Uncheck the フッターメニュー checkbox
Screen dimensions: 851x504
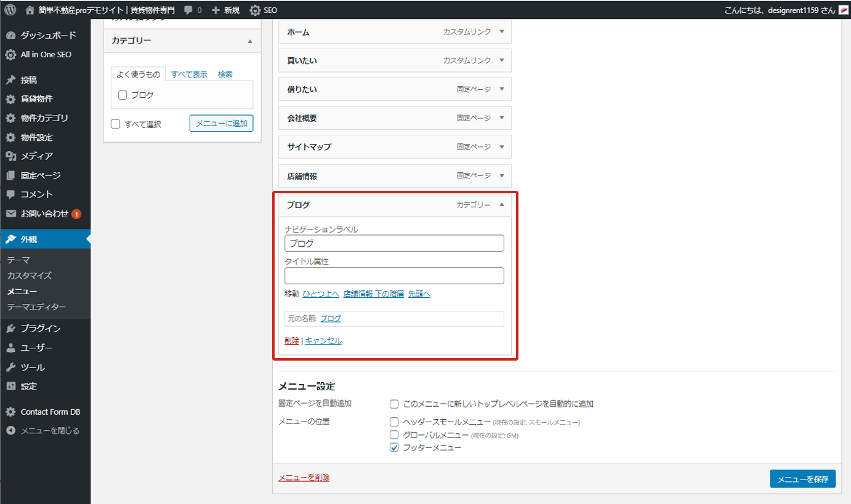394,448
